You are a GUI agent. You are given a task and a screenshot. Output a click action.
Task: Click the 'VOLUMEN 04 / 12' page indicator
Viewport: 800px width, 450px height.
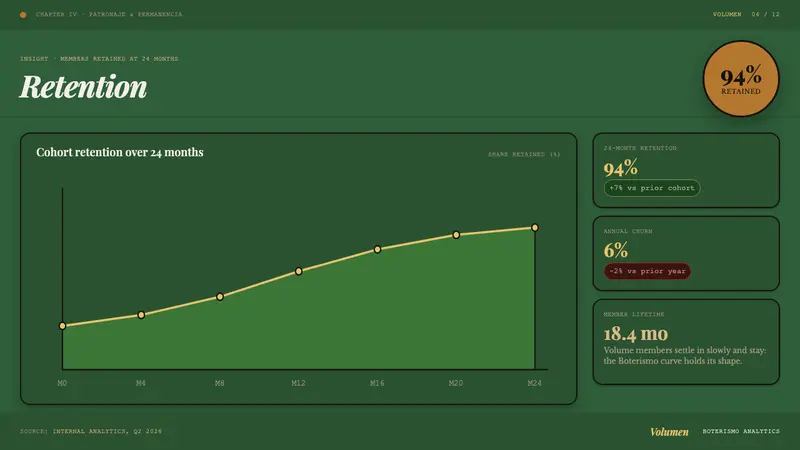point(746,14)
